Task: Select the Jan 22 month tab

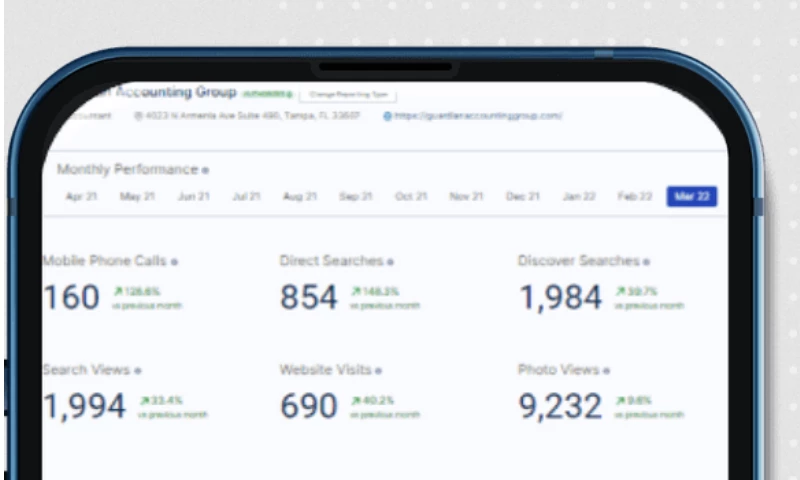Action: 579,197
